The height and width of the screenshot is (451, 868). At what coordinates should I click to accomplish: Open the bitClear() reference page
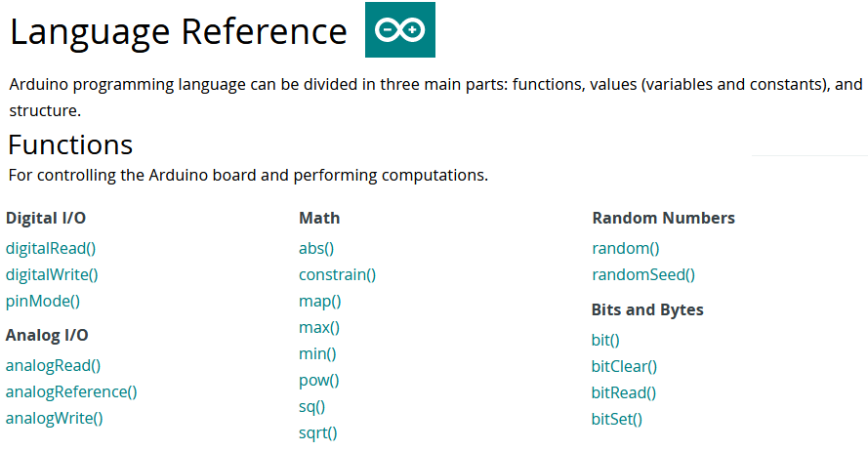coord(624,366)
